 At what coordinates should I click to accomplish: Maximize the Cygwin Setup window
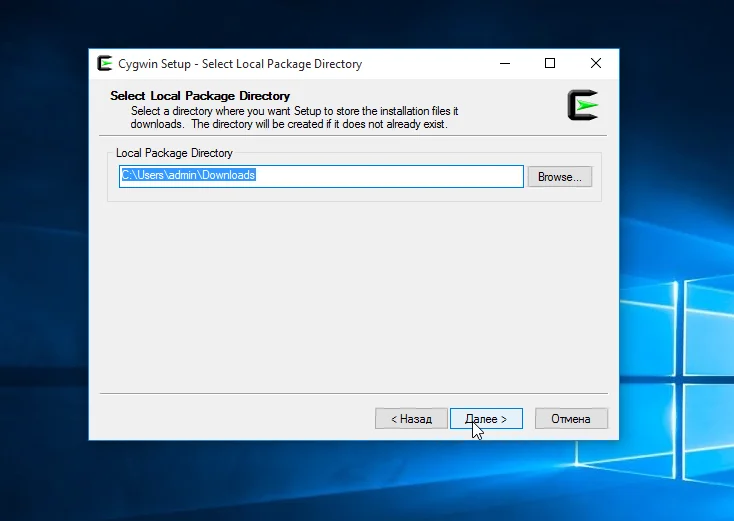550,63
